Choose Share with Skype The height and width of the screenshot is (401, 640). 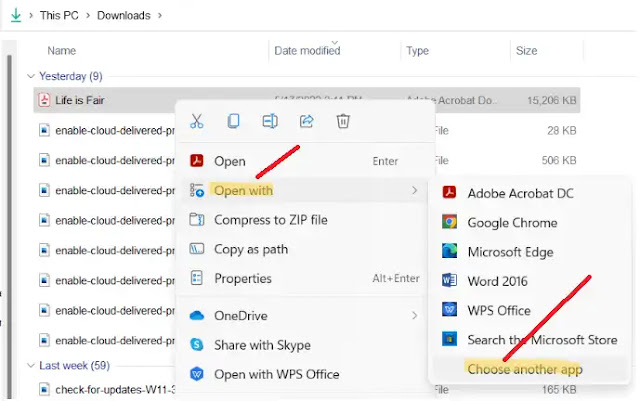pos(303,345)
